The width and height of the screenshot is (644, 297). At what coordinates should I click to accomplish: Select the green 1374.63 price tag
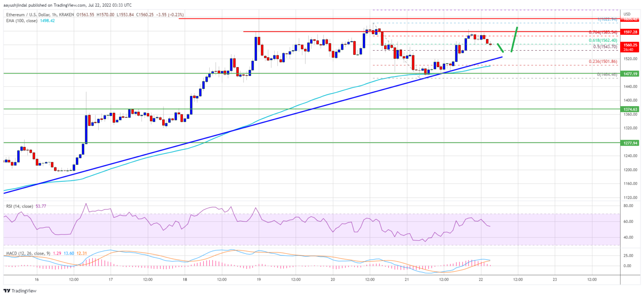click(x=630, y=109)
